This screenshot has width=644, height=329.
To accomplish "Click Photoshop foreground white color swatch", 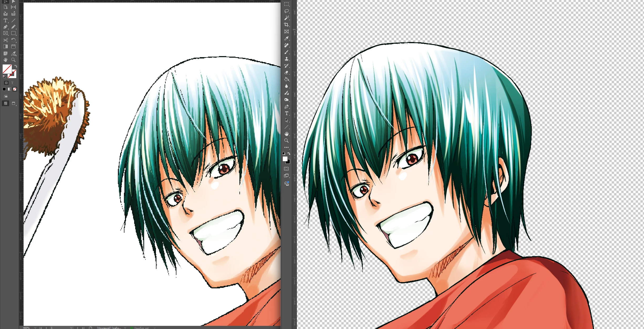I will point(285,159).
